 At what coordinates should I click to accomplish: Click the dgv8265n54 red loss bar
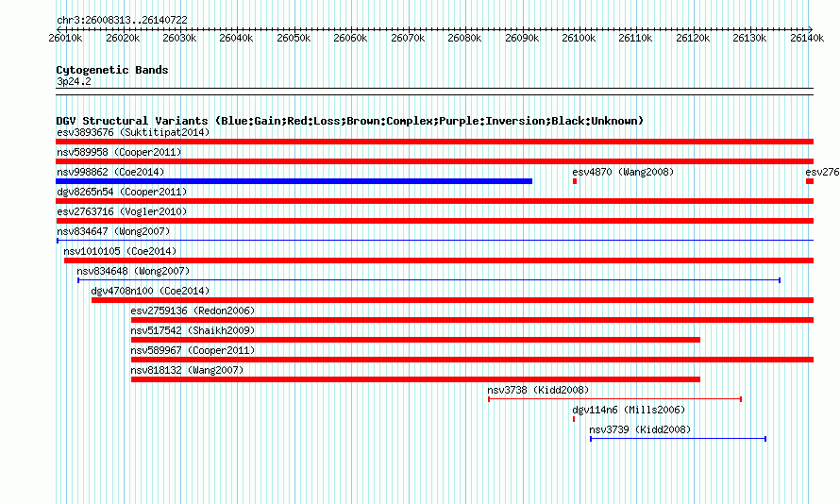point(434,201)
